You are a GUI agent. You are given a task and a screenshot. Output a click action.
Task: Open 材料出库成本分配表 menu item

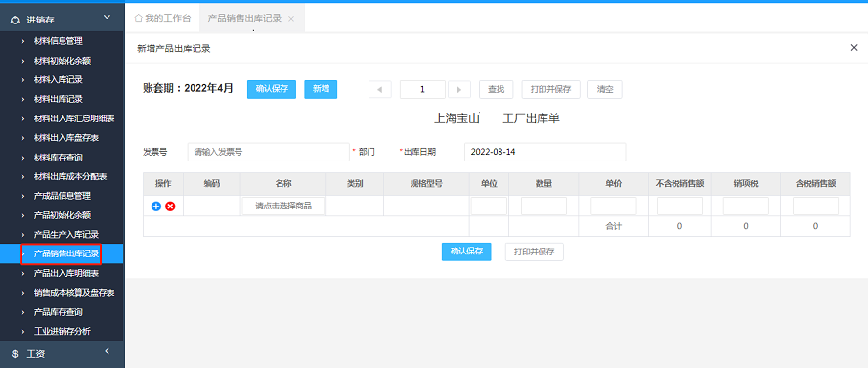[x=70, y=176]
